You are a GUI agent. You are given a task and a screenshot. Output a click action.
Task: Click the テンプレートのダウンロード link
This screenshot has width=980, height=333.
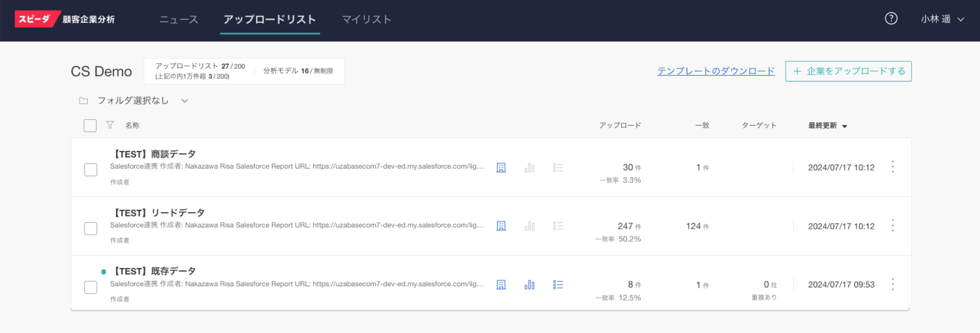[x=716, y=71]
